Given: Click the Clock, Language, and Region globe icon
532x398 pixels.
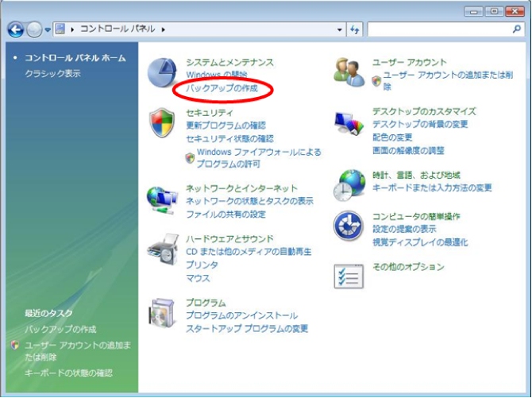Looking at the screenshot, I should click(349, 184).
